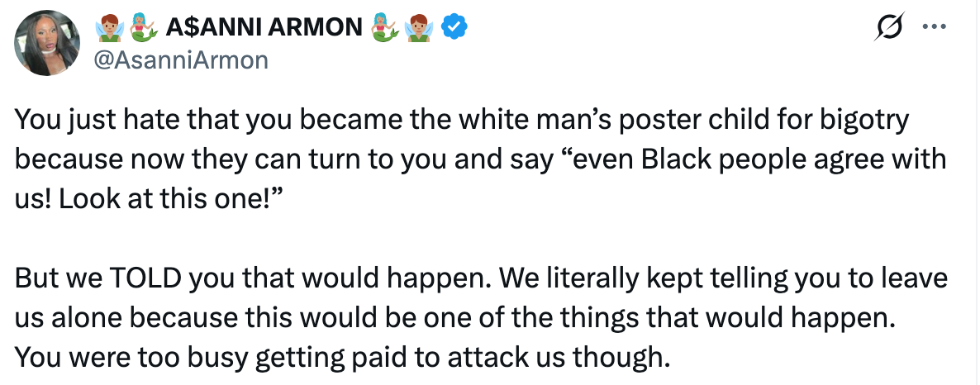The width and height of the screenshot is (980, 385).
Task: Click the first fairy emoji before the name
Action: 110,28
